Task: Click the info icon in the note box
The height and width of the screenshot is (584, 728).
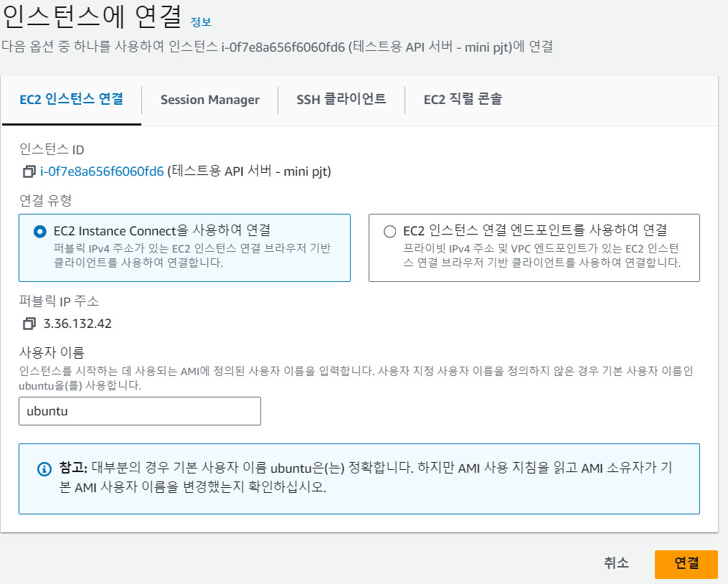Action: 44,468
